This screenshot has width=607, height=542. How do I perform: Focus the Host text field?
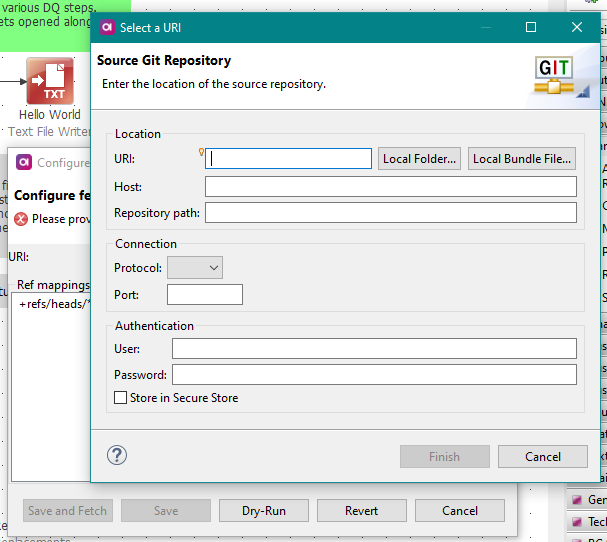pyautogui.click(x=390, y=187)
